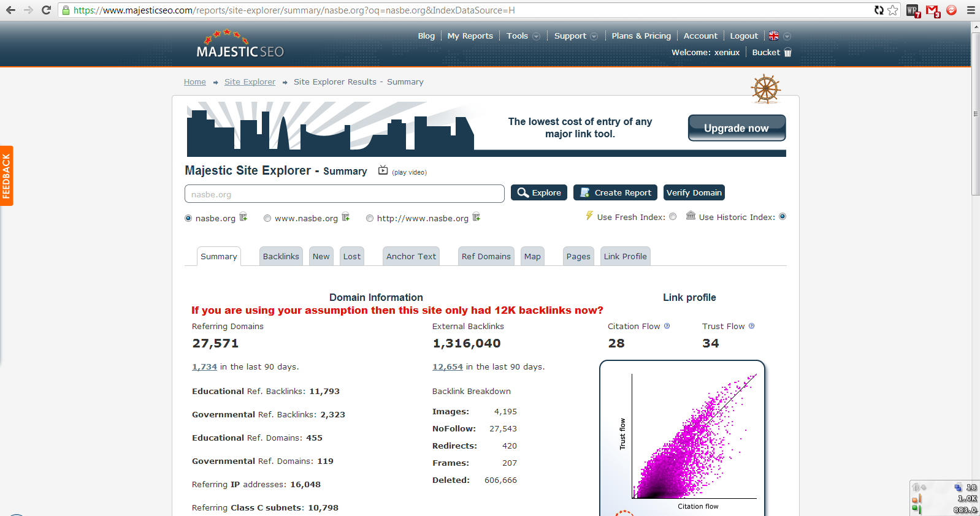Click the Upgrade now button
This screenshot has height=516, width=980.
(737, 128)
